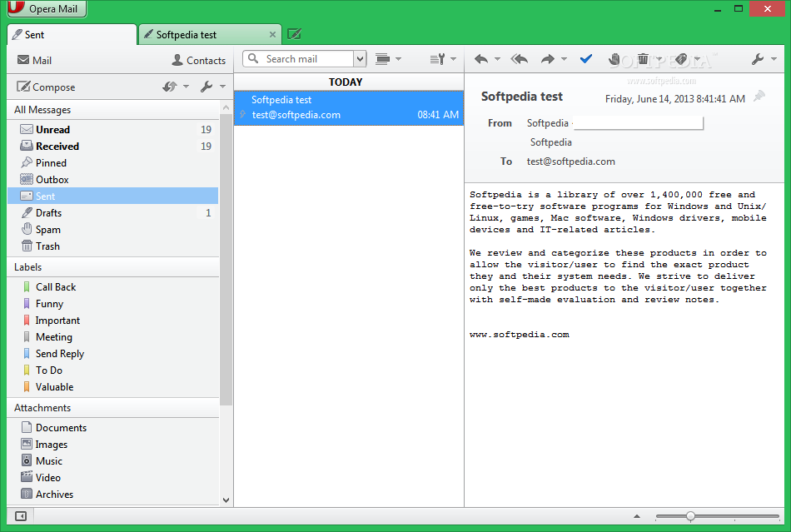Click the list settings wrench-lines icon
The height and width of the screenshot is (532, 791).
tap(437, 59)
